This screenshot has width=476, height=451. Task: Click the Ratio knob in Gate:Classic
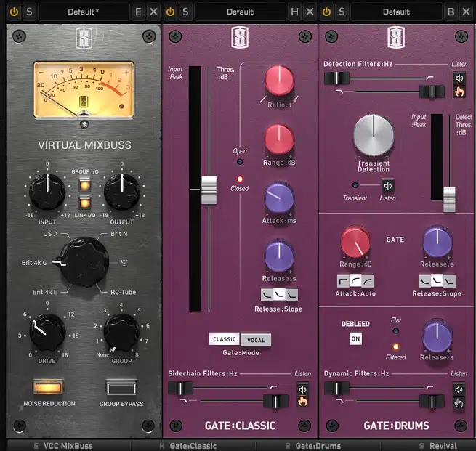279,81
